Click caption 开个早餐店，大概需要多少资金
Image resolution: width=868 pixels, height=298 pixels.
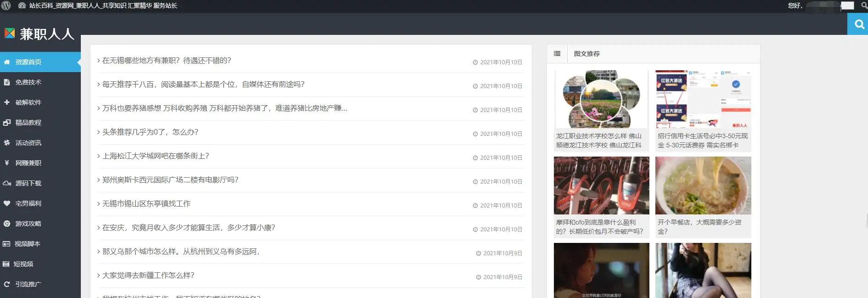tap(699, 227)
